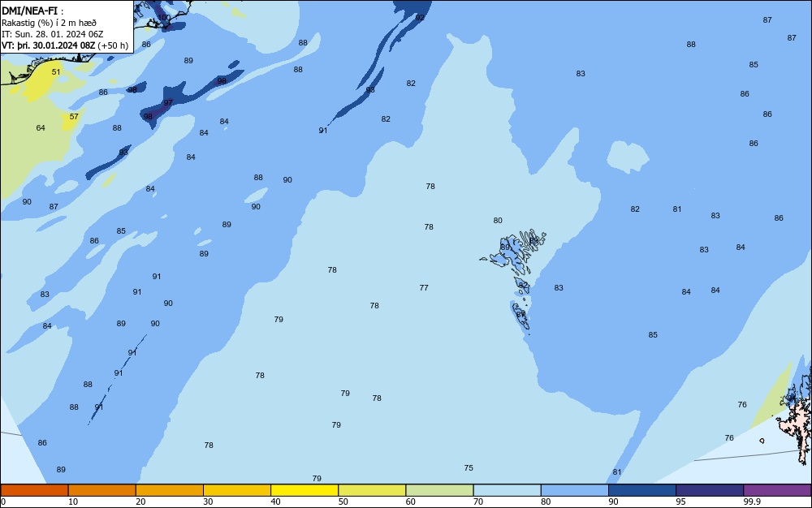This screenshot has width=812, height=508.
Task: Click the "VT: þri. 30.01.2024 08Z (+50 h)" line
Action: coord(65,45)
